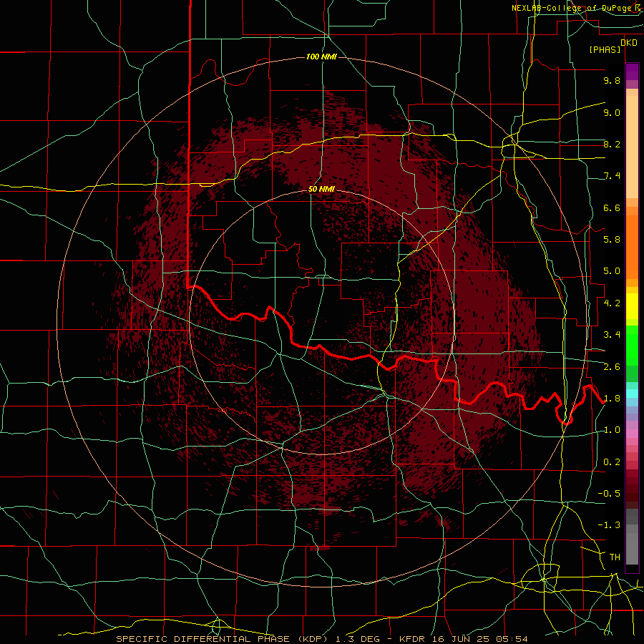Click the 8.2 legend value
The image size is (644, 644).
612,144
